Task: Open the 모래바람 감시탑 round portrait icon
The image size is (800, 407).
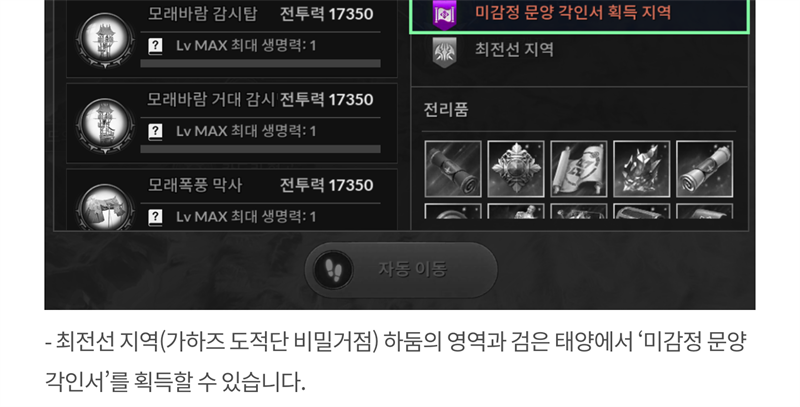Action: (105, 40)
